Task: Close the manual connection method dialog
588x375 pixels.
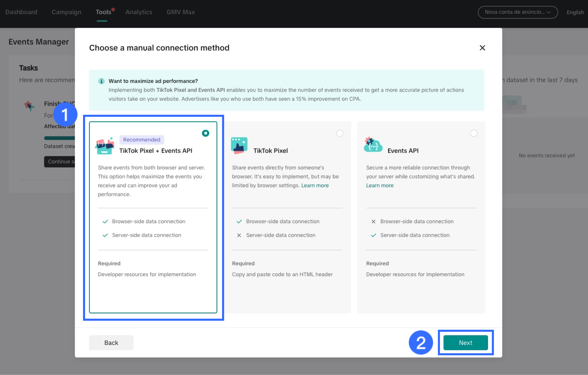Action: (482, 48)
